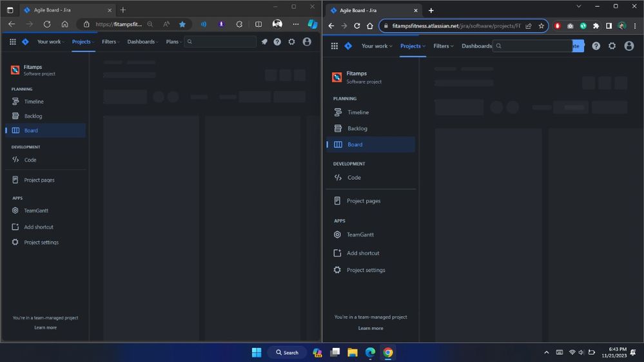The image size is (644, 362).
Task: Click the Jira search field in Chrome
Action: (x=532, y=46)
